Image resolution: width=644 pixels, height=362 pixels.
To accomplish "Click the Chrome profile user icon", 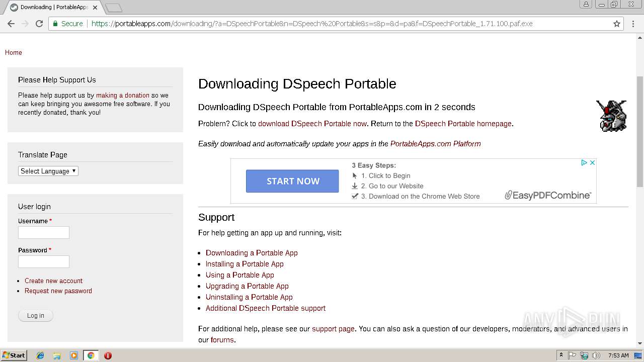I will pos(586,4).
